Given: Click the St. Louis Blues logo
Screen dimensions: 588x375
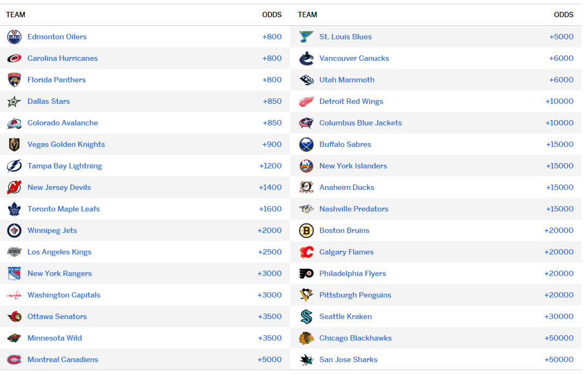Looking at the screenshot, I should point(307,37).
